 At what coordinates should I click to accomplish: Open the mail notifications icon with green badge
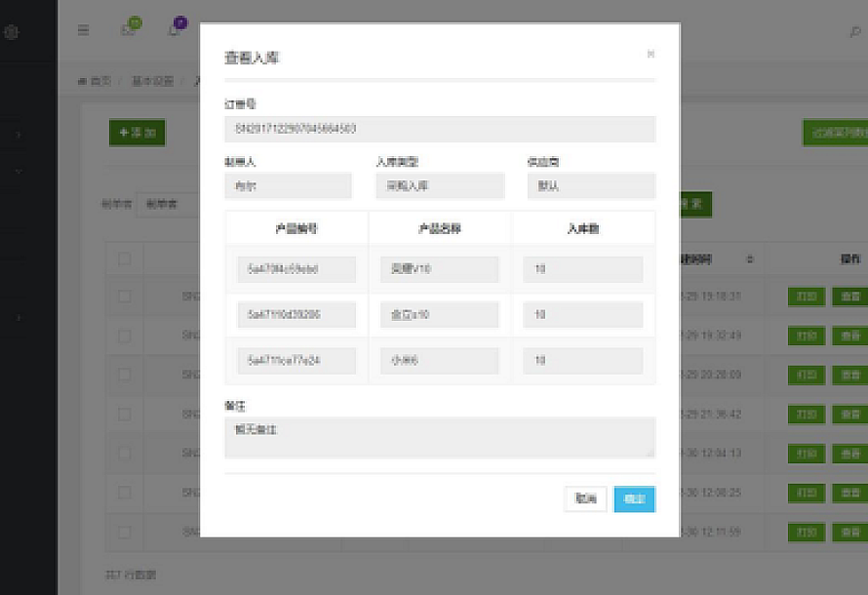pos(128,28)
